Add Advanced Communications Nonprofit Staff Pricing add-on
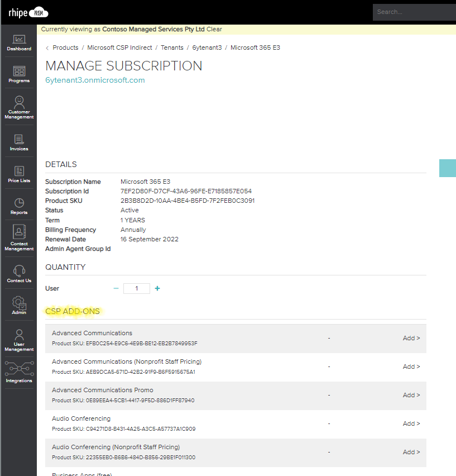456x476 pixels. click(x=411, y=366)
